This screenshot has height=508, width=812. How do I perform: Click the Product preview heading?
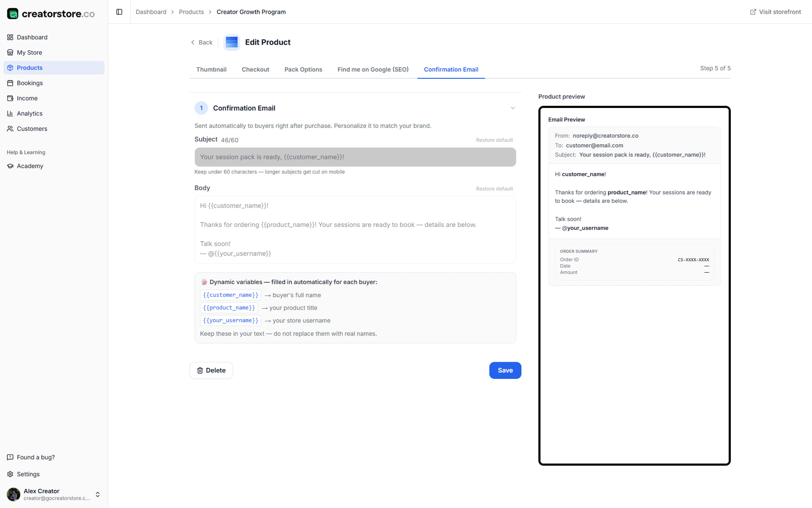(x=562, y=97)
